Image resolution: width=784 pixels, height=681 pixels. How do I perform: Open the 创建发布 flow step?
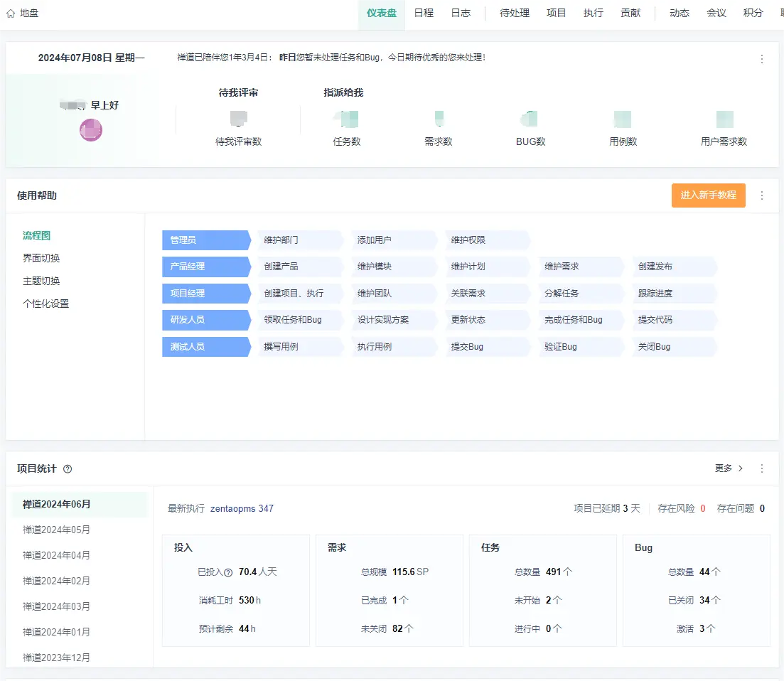674,267
